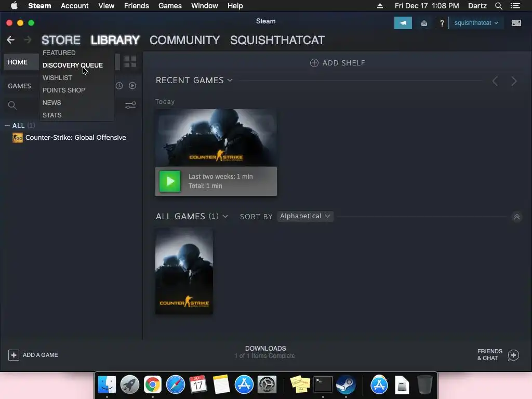Click the recent activity clock icon
Image resolution: width=532 pixels, height=399 pixels.
click(119, 86)
